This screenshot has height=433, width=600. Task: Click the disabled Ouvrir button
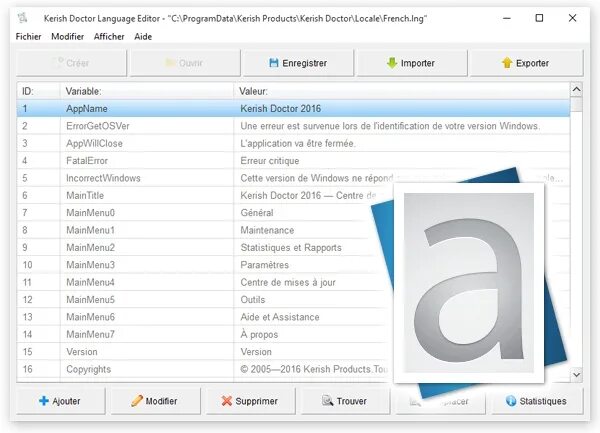[185, 63]
